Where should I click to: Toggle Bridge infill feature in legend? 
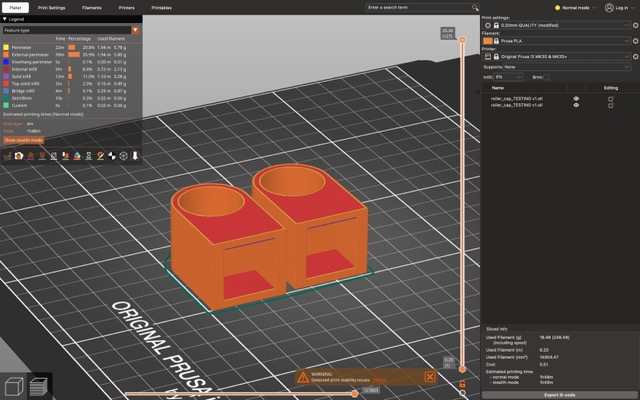65,91
